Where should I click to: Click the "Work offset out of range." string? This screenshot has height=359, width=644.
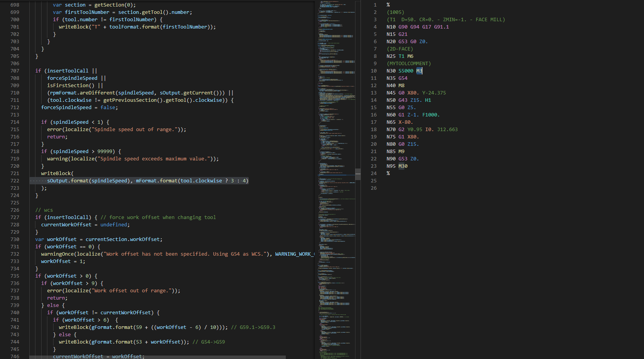pos(131,291)
